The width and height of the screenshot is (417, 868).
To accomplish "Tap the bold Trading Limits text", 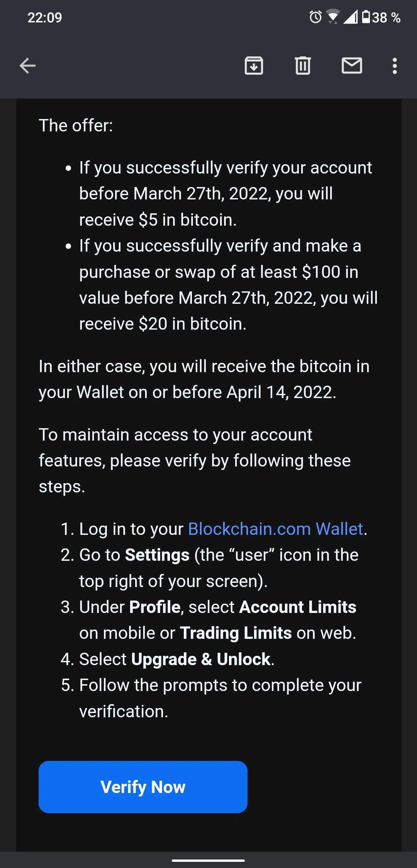I will pyautogui.click(x=236, y=633).
